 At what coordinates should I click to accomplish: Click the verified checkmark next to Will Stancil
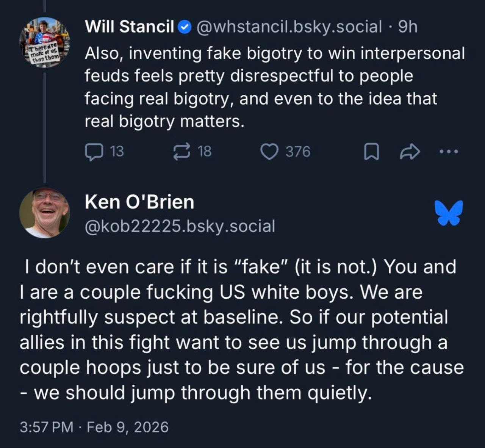pyautogui.click(x=184, y=27)
